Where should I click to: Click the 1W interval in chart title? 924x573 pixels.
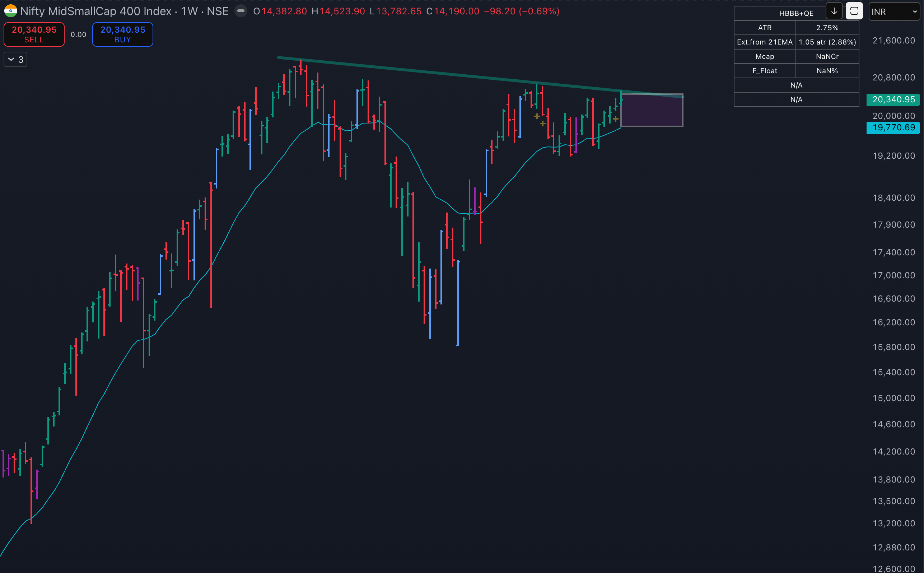tap(189, 11)
